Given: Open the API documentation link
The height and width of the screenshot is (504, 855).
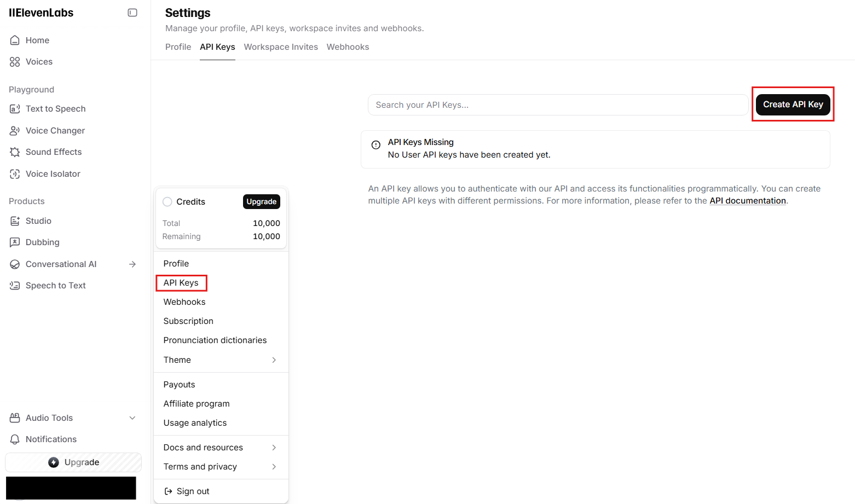Looking at the screenshot, I should pyautogui.click(x=748, y=201).
